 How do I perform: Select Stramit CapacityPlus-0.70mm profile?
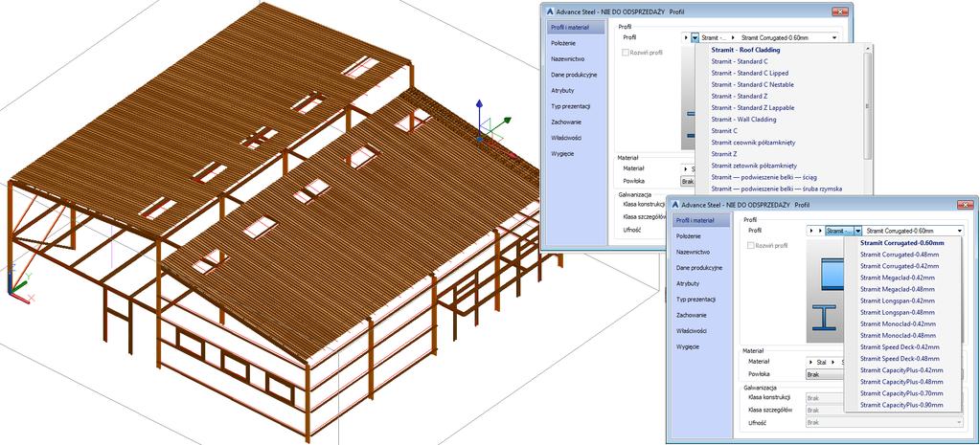pos(901,393)
